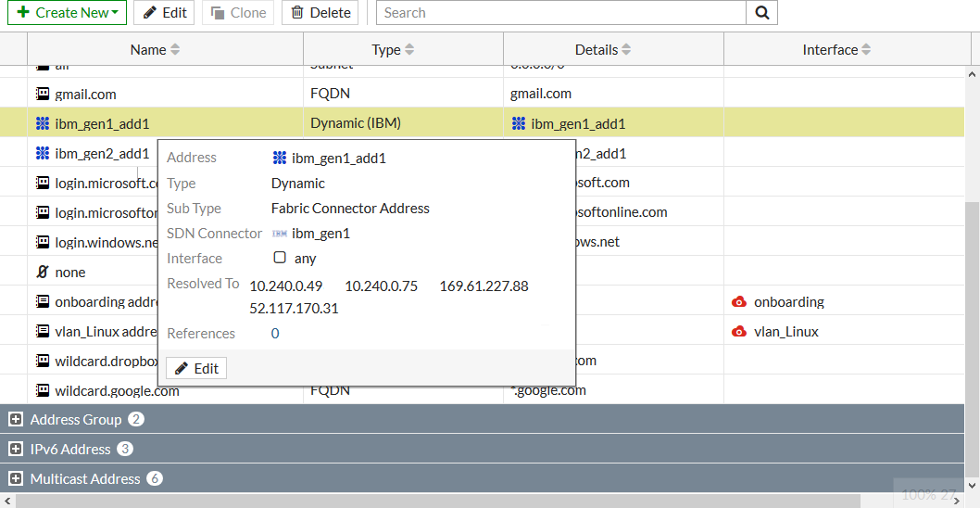Click the ibm_gen1 SDN connector name

pyautogui.click(x=320, y=234)
